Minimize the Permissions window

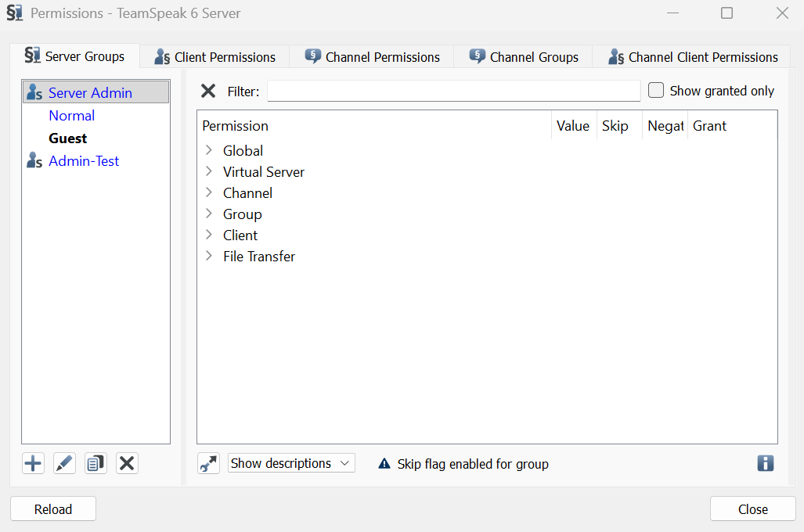(672, 13)
